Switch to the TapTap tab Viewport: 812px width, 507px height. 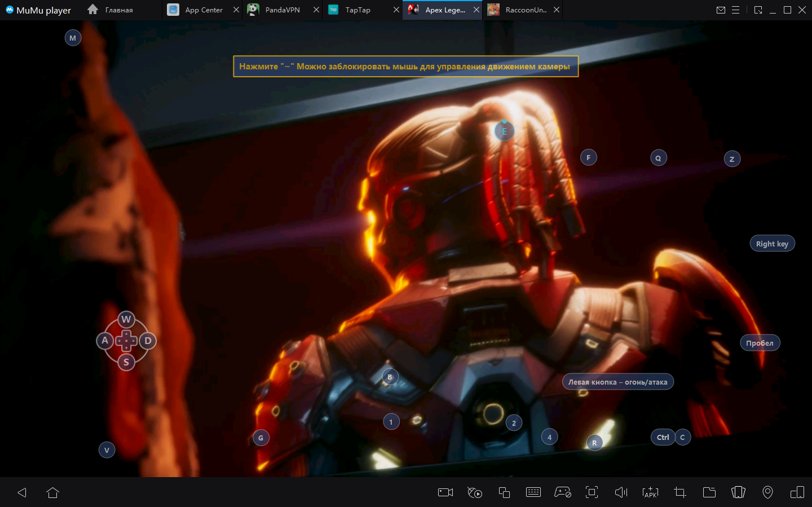pyautogui.click(x=358, y=10)
